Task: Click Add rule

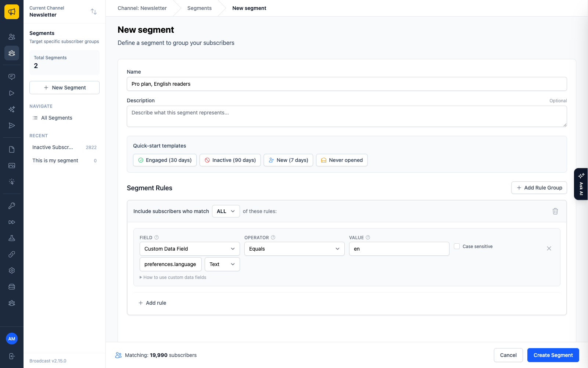Action: pyautogui.click(x=152, y=303)
